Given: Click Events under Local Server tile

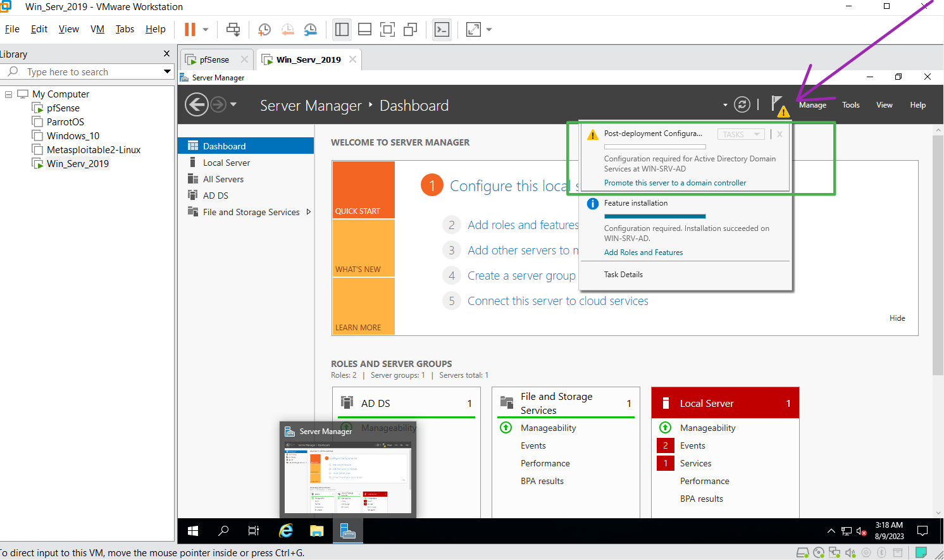Looking at the screenshot, I should pyautogui.click(x=693, y=446).
